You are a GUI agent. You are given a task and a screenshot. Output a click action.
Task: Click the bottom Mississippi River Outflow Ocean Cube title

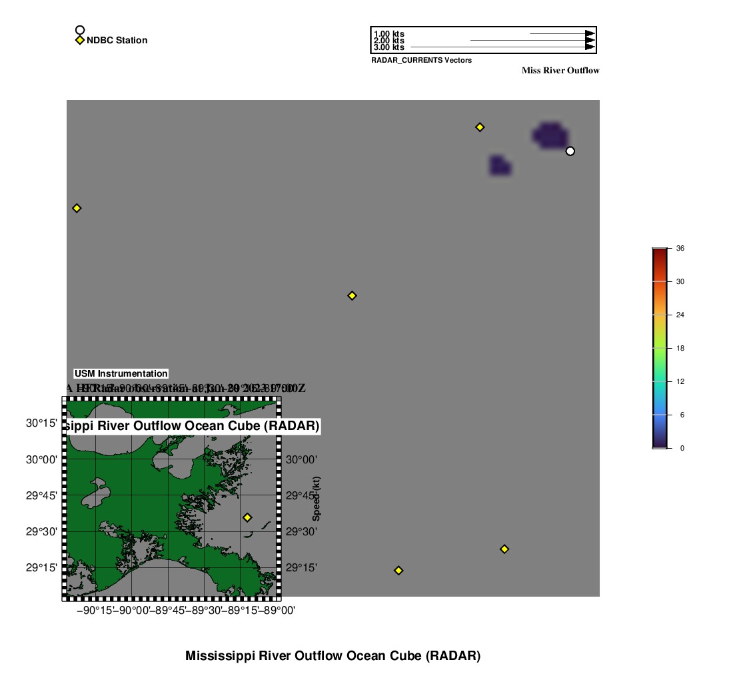pos(333,655)
